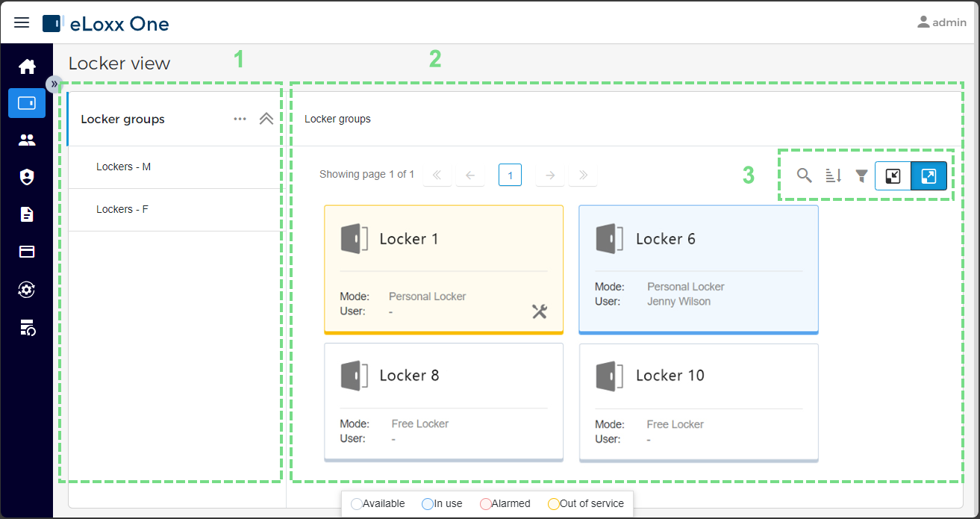Open the settings gear sidebar icon

coord(27,289)
